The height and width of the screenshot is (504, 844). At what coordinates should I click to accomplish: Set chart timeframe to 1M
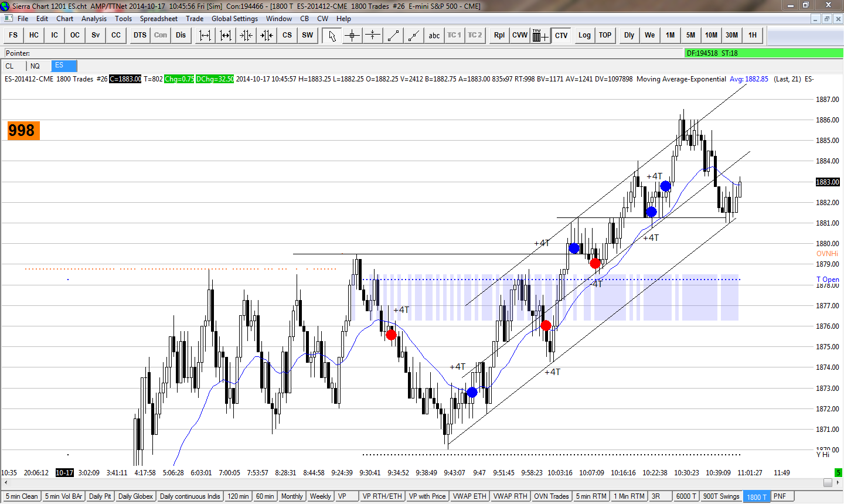671,35
